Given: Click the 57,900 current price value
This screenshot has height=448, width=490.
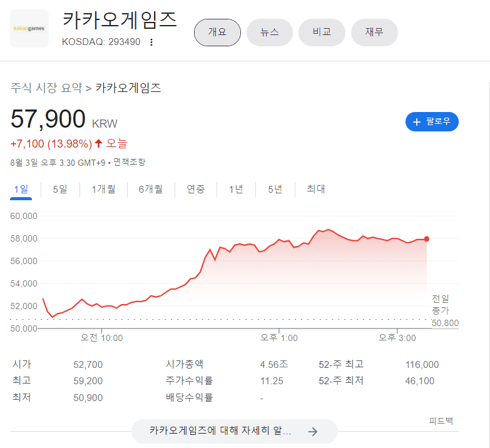Looking at the screenshot, I should tap(48, 119).
